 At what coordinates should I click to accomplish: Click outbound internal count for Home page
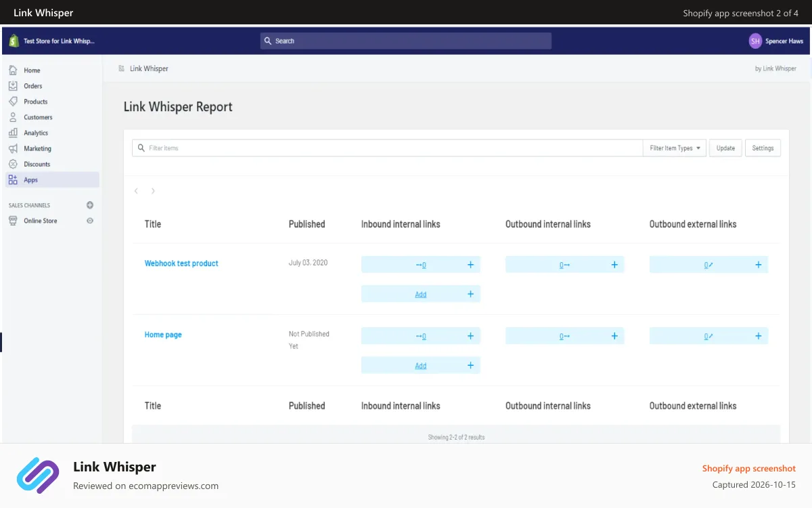[x=564, y=336]
